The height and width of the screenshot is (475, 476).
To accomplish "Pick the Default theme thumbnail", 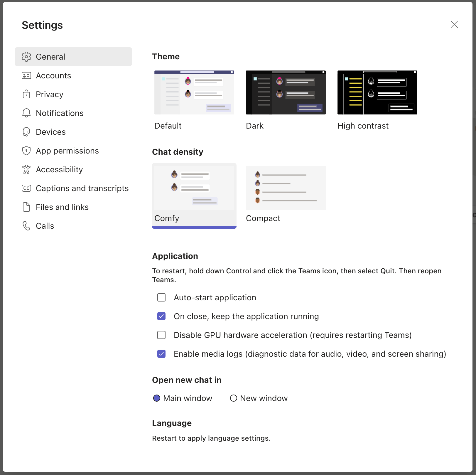I will 194,92.
